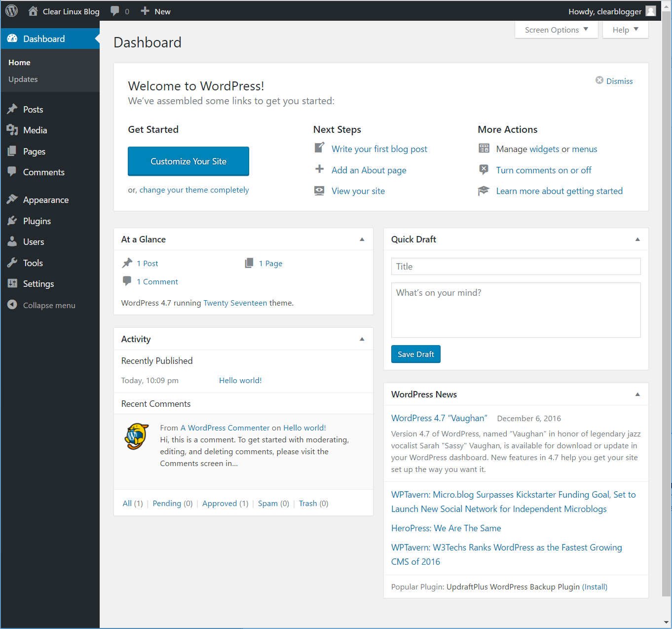View Spam (0) comments
The width and height of the screenshot is (672, 629).
point(273,503)
